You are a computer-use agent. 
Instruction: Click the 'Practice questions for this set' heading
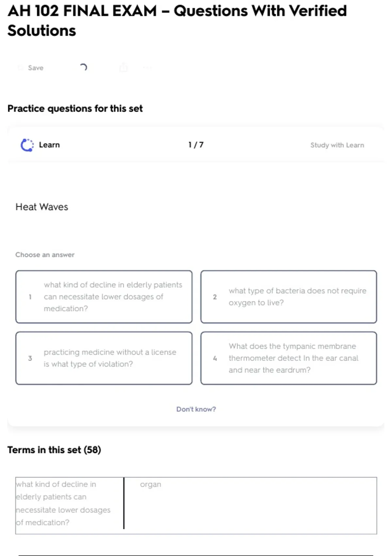click(75, 109)
